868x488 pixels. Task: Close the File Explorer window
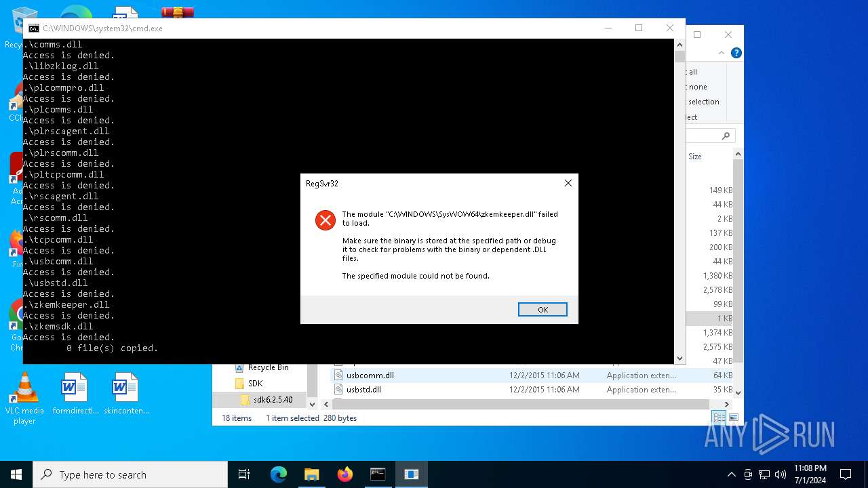[x=728, y=35]
